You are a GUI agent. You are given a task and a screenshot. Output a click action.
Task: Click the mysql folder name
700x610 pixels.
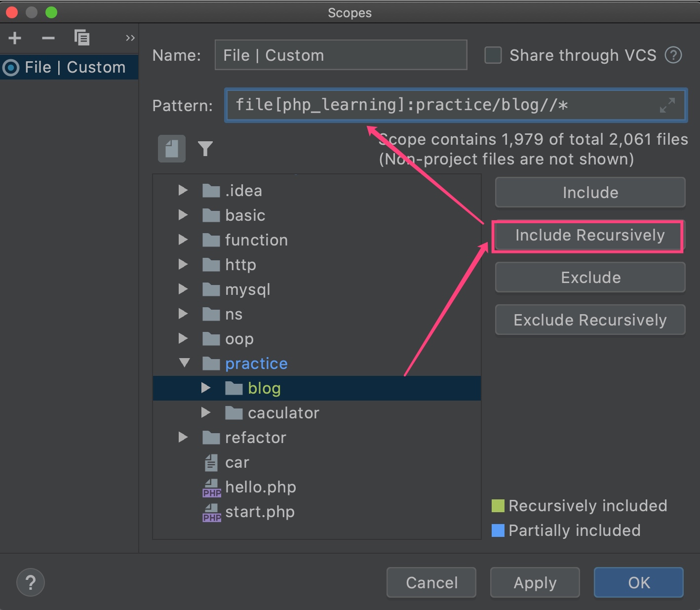click(248, 290)
